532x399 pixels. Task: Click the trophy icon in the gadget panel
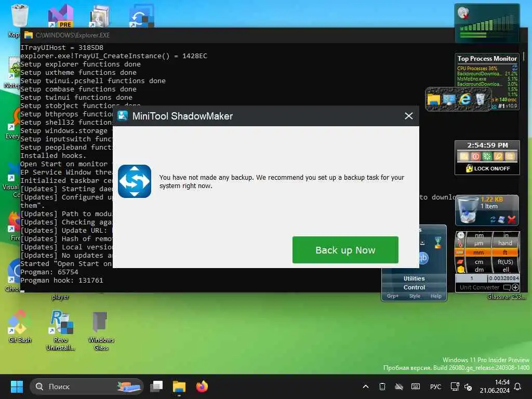coord(438,243)
